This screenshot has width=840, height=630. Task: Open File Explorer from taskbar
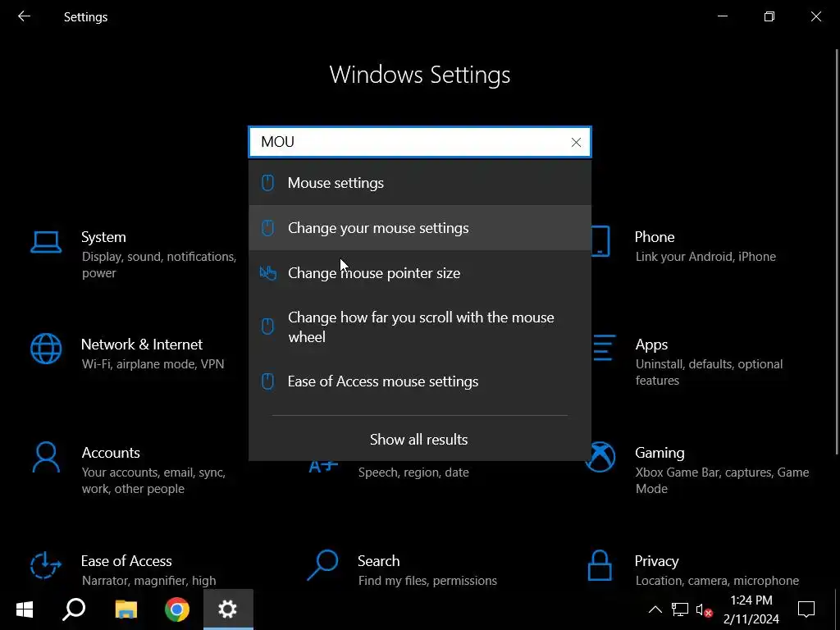pyautogui.click(x=126, y=609)
